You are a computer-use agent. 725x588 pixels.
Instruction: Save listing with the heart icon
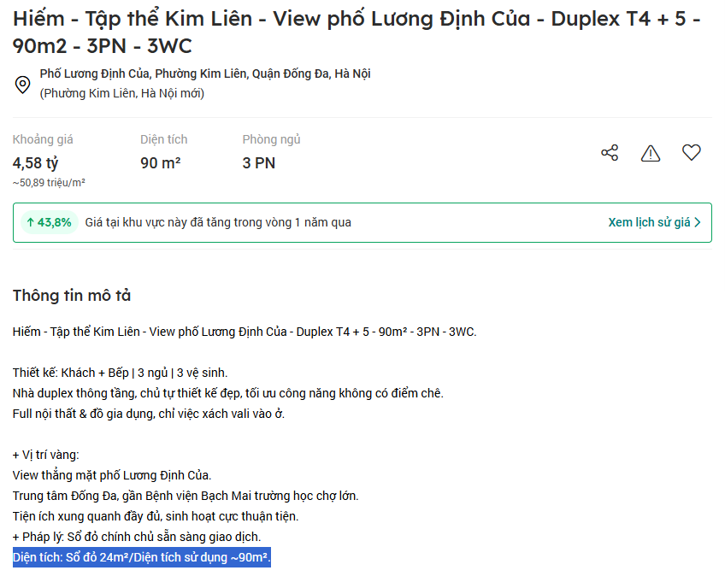coord(692,153)
